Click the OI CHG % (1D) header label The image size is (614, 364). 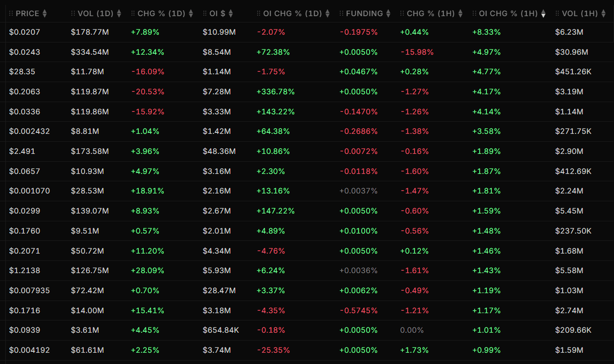click(x=292, y=14)
